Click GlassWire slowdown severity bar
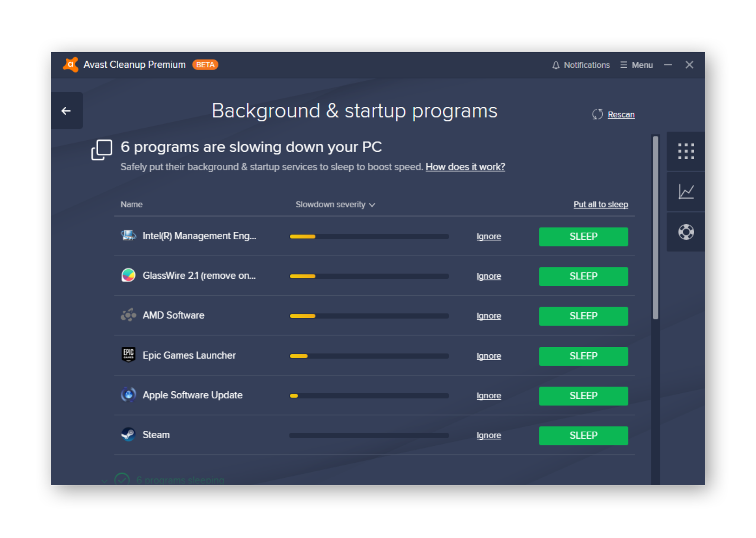Screen dimensions: 756x538 pyautogui.click(x=369, y=276)
